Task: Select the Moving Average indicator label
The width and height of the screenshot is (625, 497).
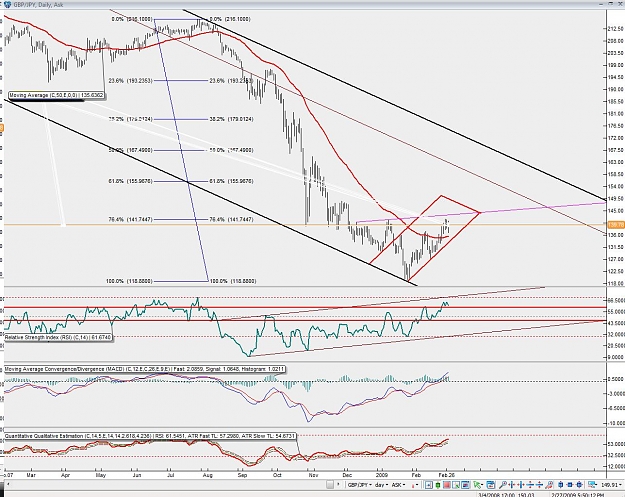Action: tap(56, 95)
